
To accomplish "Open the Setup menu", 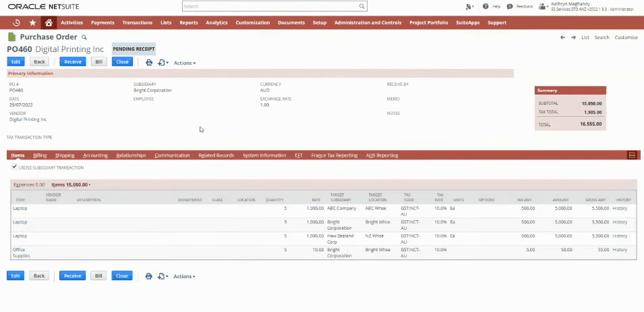I will (320, 22).
